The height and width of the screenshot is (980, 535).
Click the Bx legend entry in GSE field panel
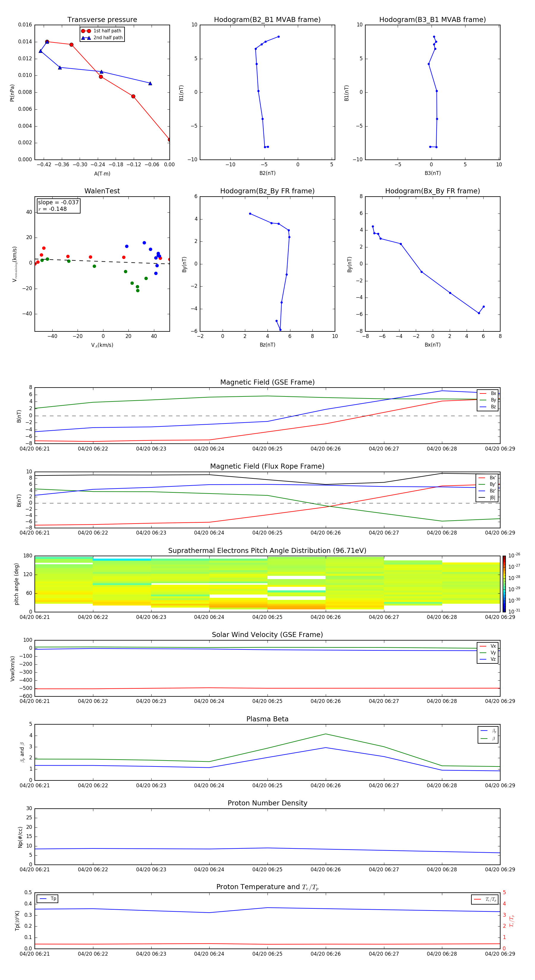tap(488, 393)
